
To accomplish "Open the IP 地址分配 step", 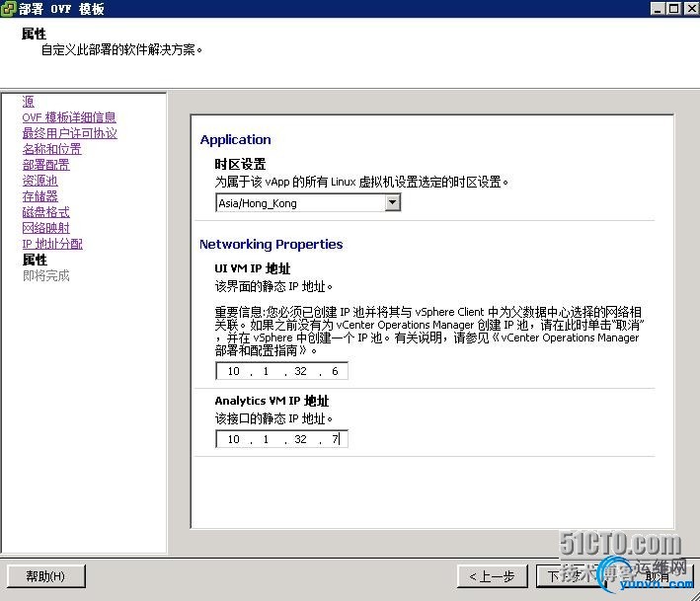I will (x=52, y=244).
